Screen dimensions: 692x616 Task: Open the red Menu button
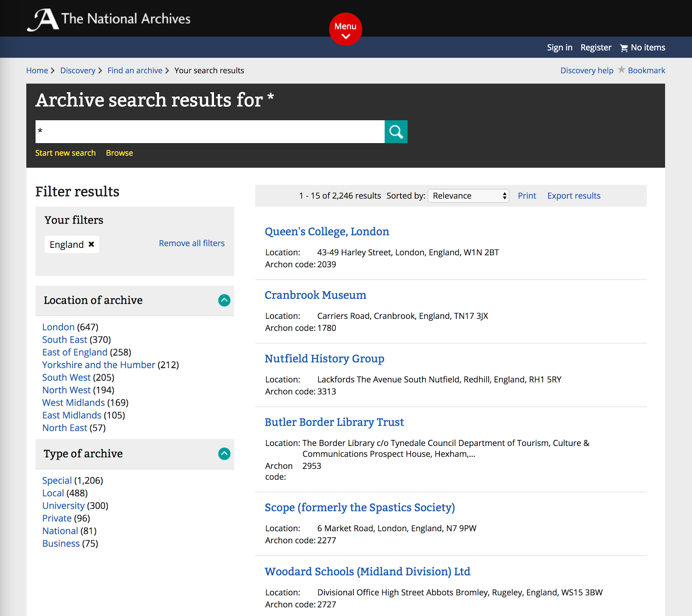coord(345,29)
